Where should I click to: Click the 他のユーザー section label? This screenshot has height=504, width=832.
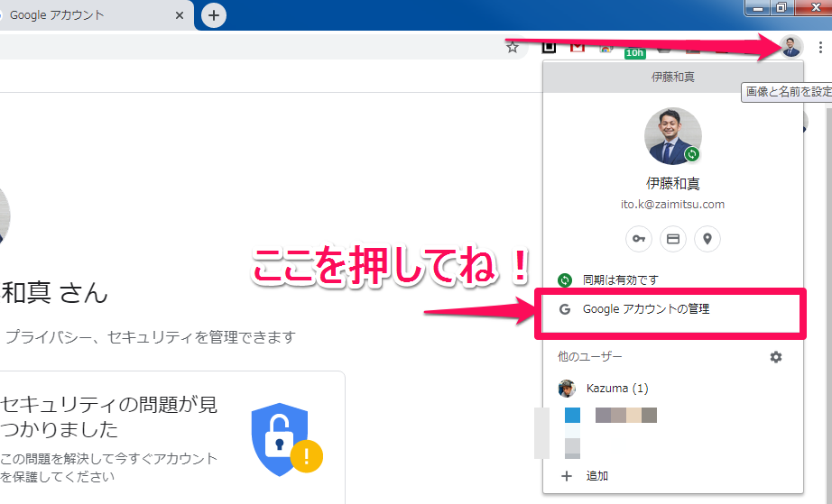[589, 357]
